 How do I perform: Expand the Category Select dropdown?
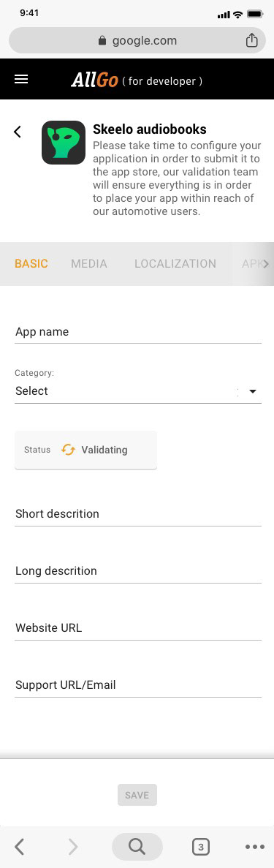(138, 390)
